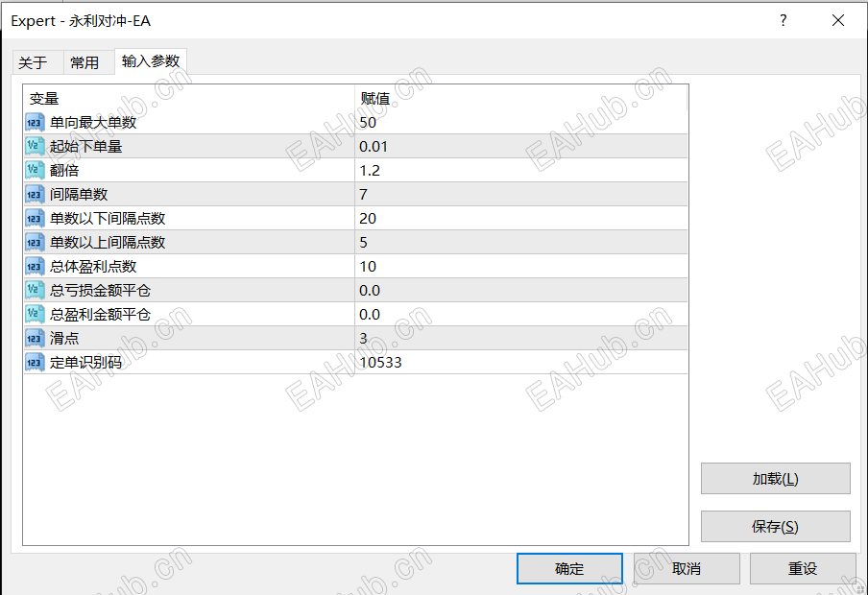
Task: Click the 单数以下间隔点数 variable name
Action: [x=108, y=218]
